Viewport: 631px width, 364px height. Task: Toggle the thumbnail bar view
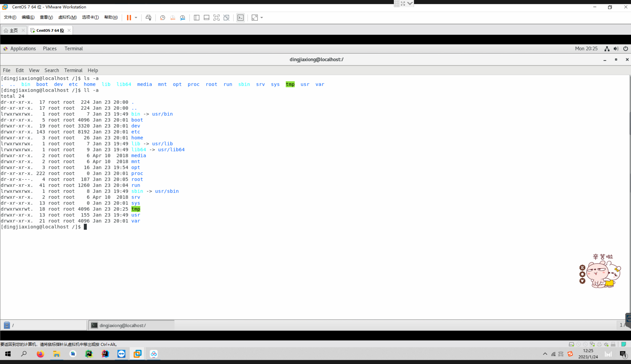pos(207,17)
